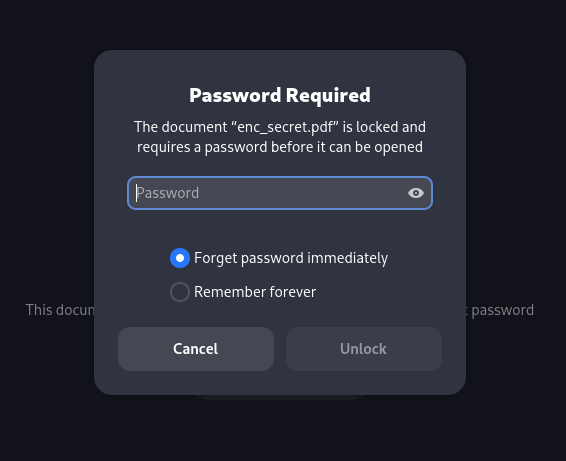Image resolution: width=566 pixels, height=461 pixels.
Task: Click the Cancel button
Action: click(x=196, y=349)
